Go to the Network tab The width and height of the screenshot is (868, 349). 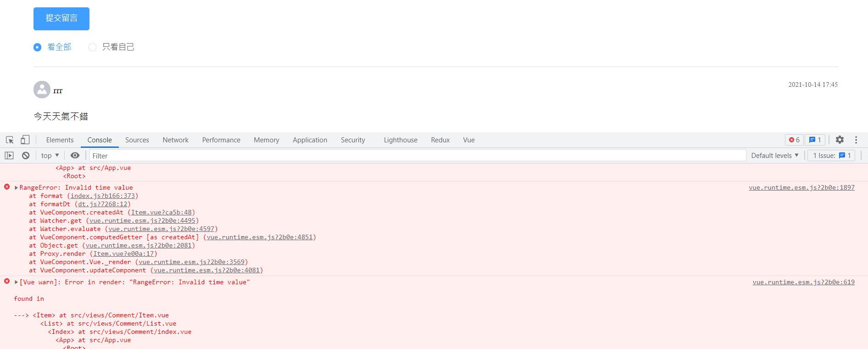pyautogui.click(x=176, y=140)
